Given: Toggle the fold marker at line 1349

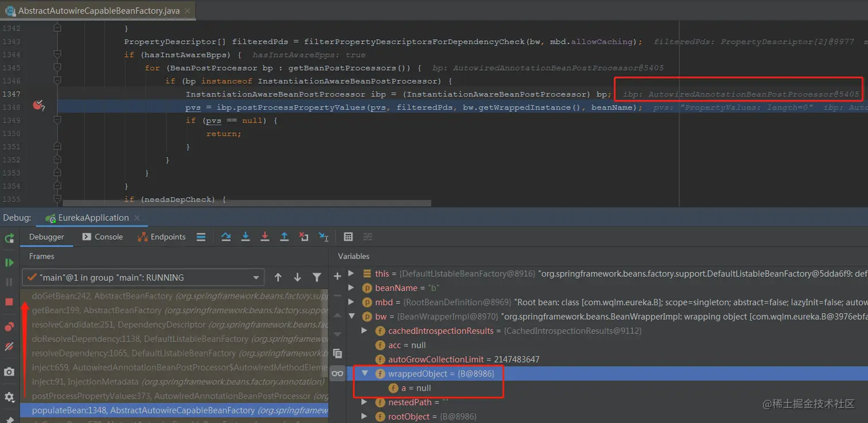Looking at the screenshot, I should click(x=57, y=120).
